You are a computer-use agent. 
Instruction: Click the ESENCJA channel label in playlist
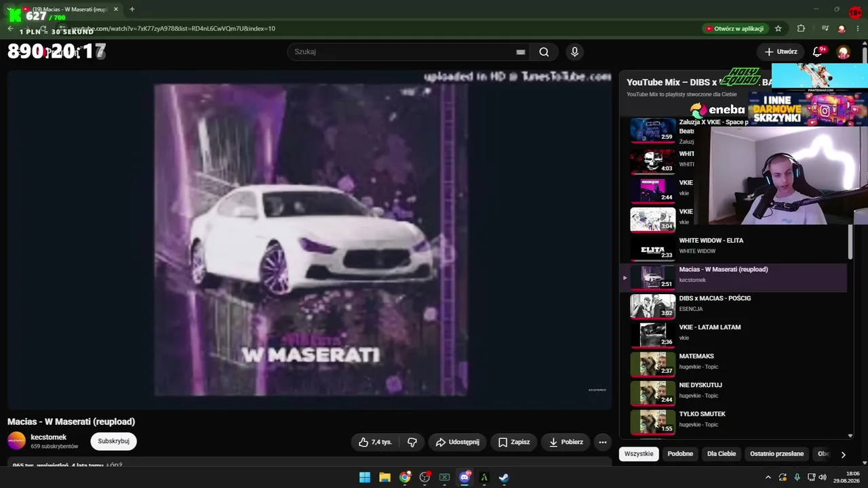(691, 309)
